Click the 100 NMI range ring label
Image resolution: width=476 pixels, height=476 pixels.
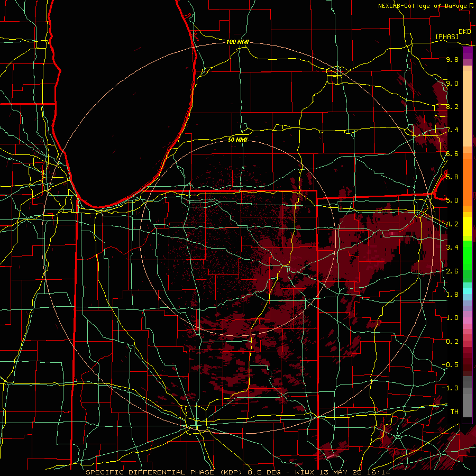[237, 42]
